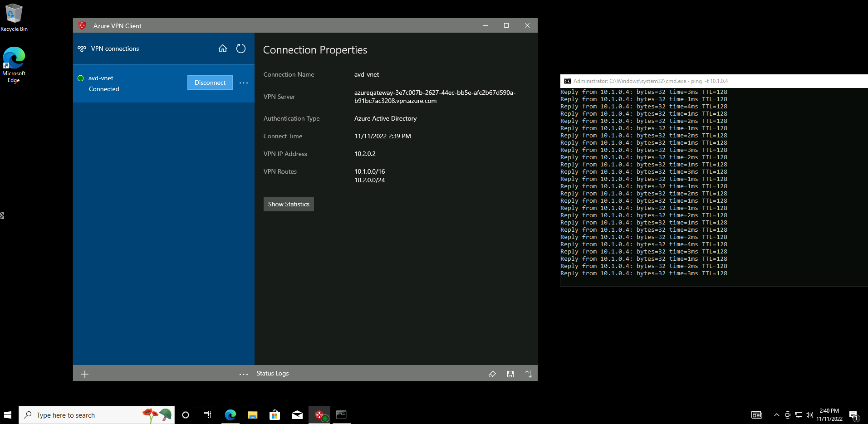Open volume control tray icon
Image resolution: width=868 pixels, height=424 pixels.
pyautogui.click(x=809, y=415)
